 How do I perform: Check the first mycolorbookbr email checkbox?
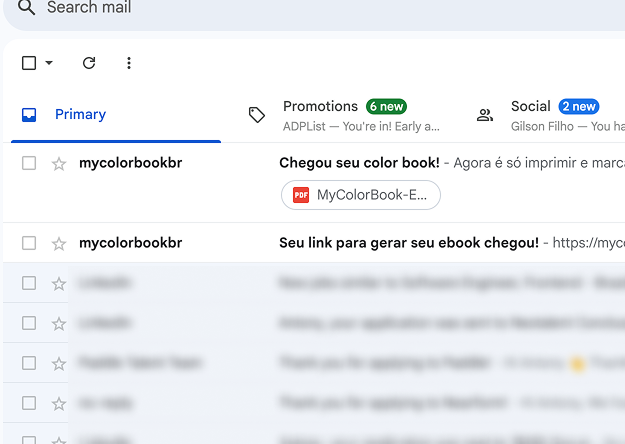[x=29, y=163]
